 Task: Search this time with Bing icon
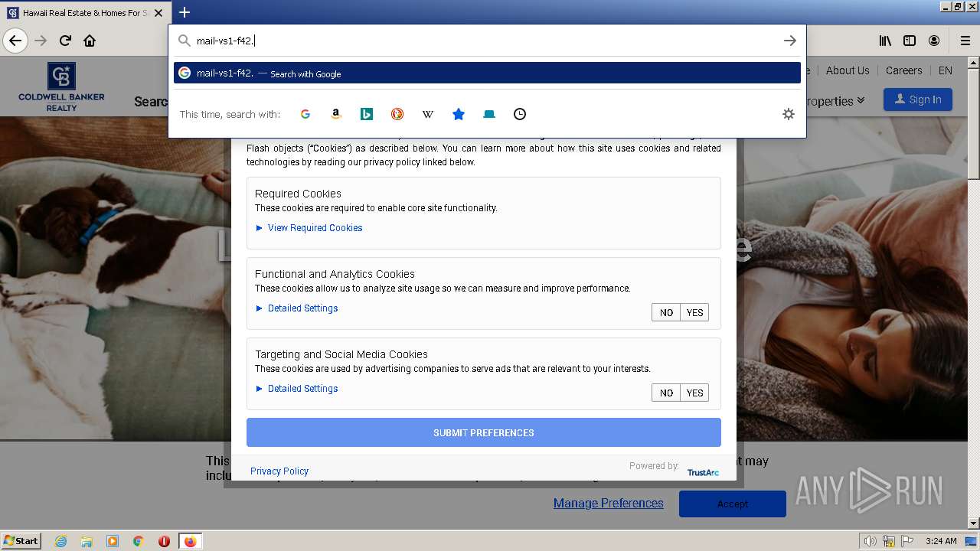click(x=367, y=114)
